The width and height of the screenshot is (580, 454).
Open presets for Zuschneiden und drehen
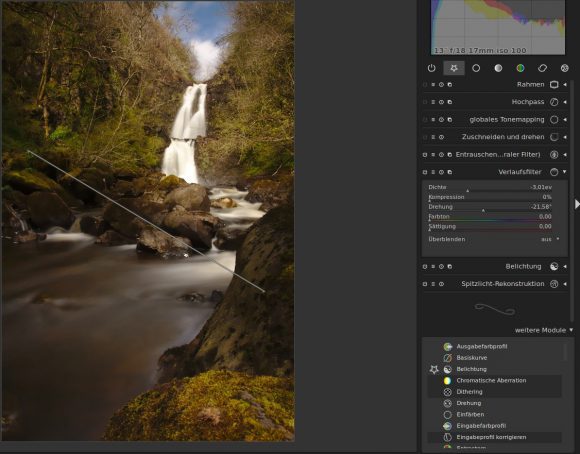pos(433,137)
